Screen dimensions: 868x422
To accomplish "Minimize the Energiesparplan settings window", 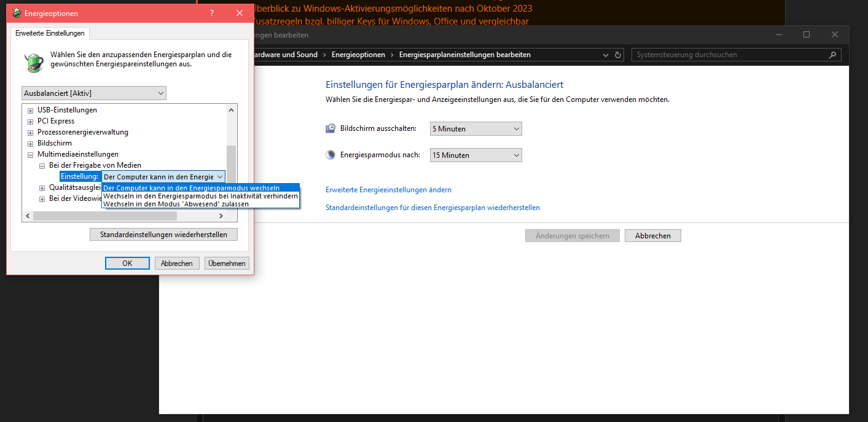I will coord(779,35).
